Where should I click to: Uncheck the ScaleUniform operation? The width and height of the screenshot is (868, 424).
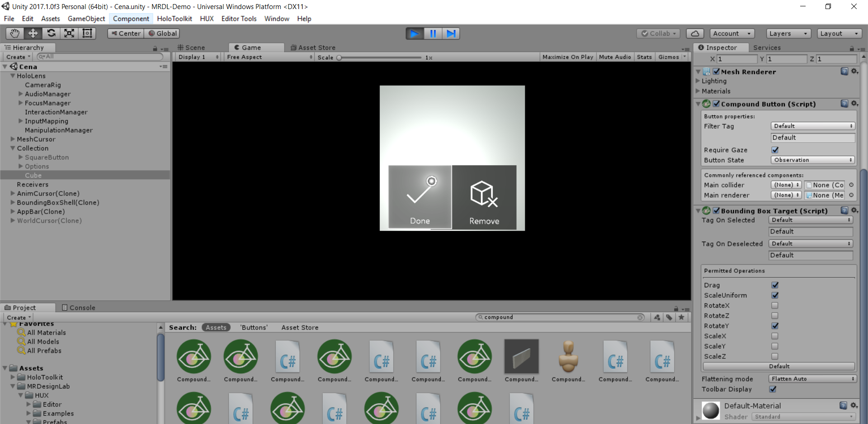pos(775,295)
